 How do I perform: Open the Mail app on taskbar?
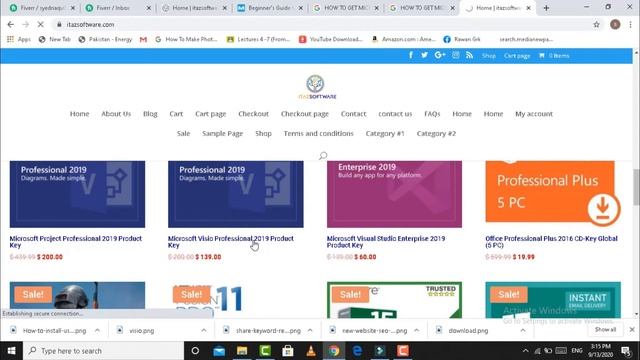click(x=219, y=351)
